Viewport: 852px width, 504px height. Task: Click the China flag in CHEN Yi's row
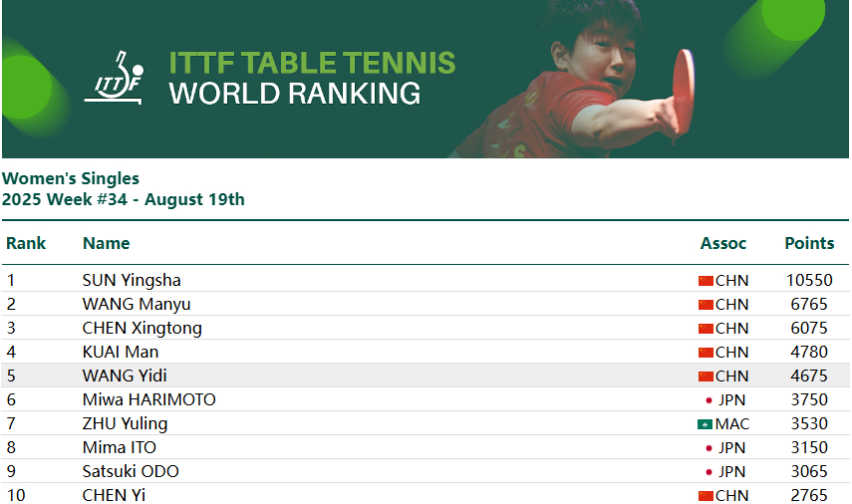click(x=706, y=496)
